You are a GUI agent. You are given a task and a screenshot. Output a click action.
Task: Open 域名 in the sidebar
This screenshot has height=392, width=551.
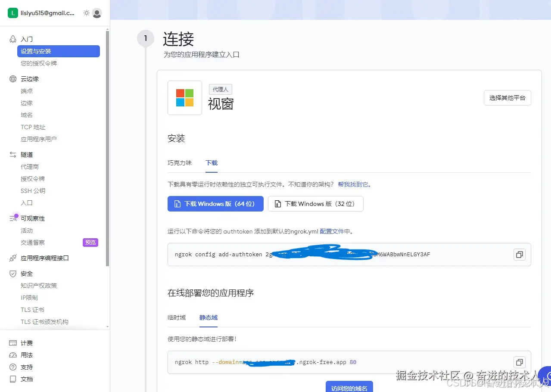(x=27, y=115)
